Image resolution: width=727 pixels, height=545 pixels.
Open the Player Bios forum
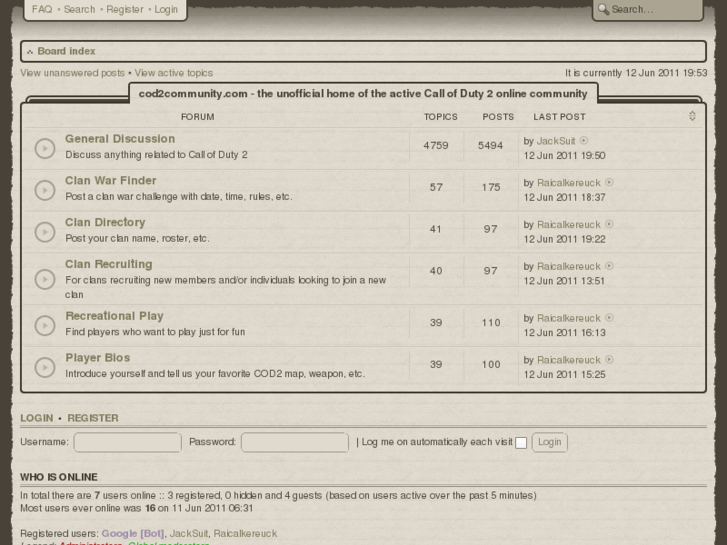tap(98, 358)
